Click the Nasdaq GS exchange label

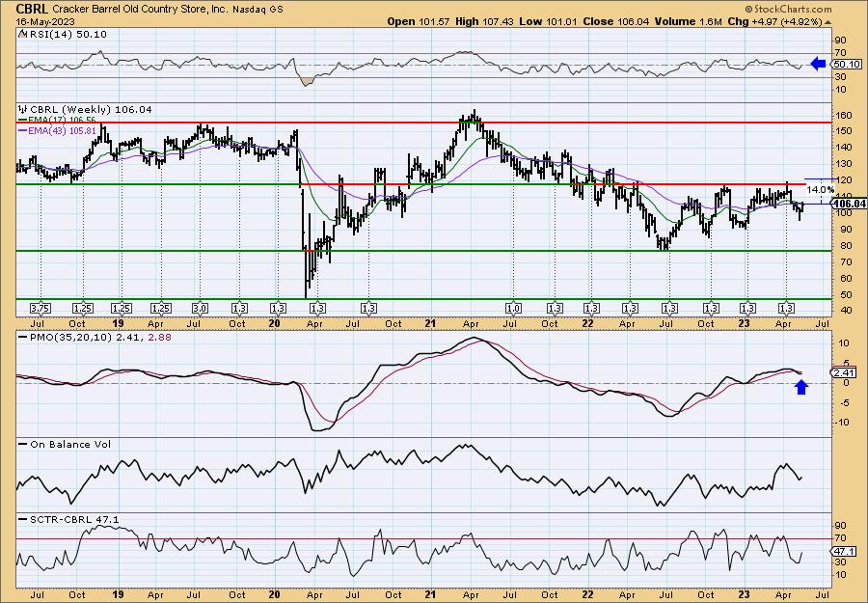tap(258, 10)
